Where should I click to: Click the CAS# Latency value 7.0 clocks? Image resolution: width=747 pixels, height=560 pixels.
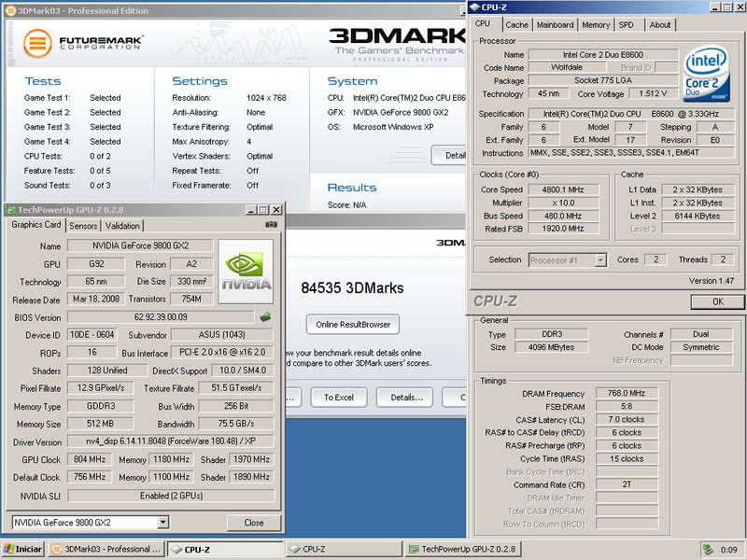tap(626, 419)
